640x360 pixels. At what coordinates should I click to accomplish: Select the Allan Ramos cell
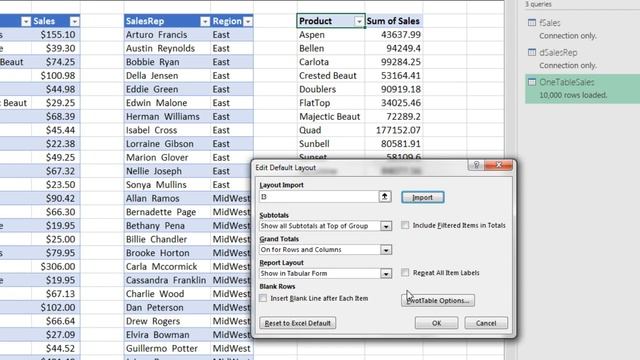pyautogui.click(x=167, y=198)
